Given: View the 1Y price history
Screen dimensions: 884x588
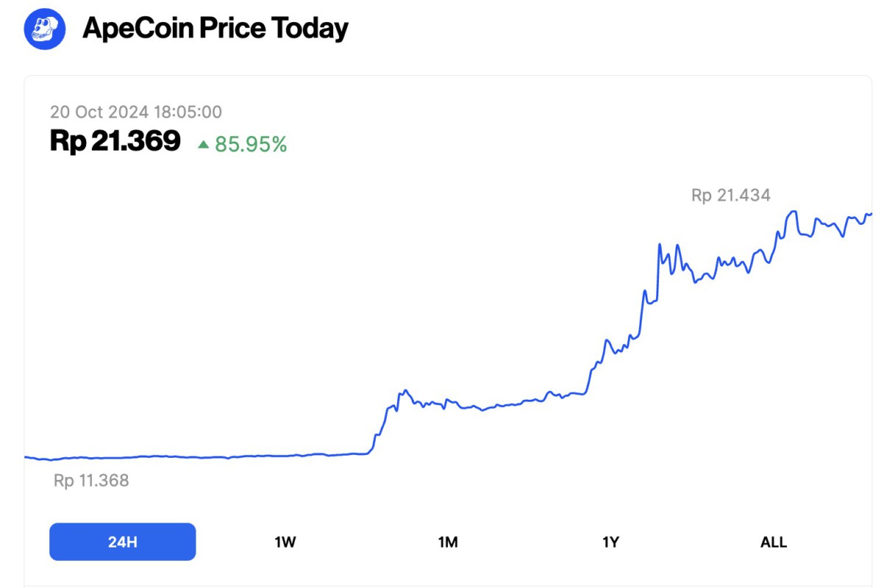Looking at the screenshot, I should coord(610,542).
